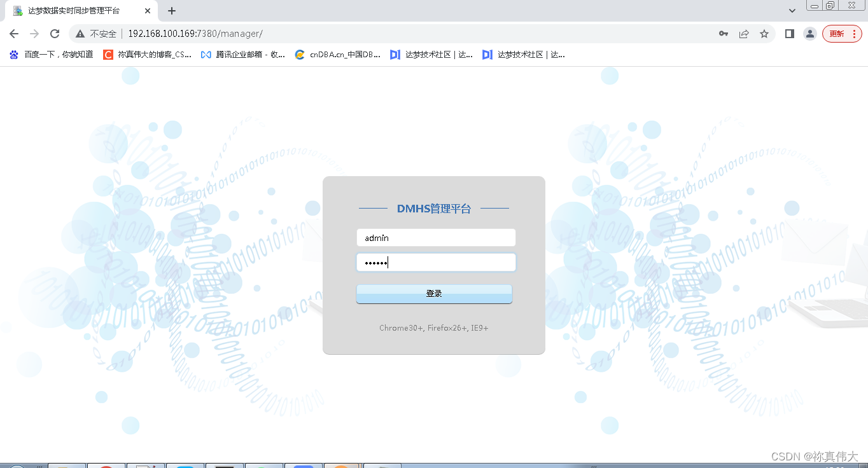Focus the admin username field

[436, 238]
